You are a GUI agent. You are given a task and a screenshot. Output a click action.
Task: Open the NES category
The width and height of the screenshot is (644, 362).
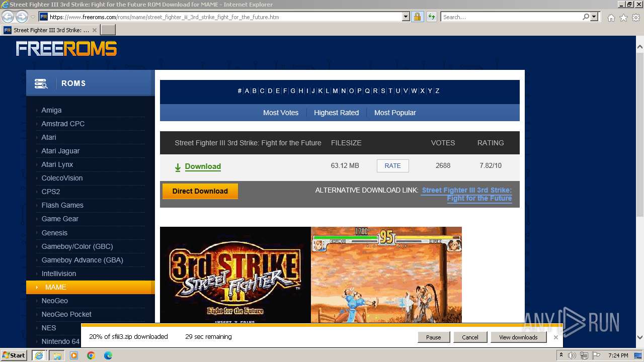point(49,328)
